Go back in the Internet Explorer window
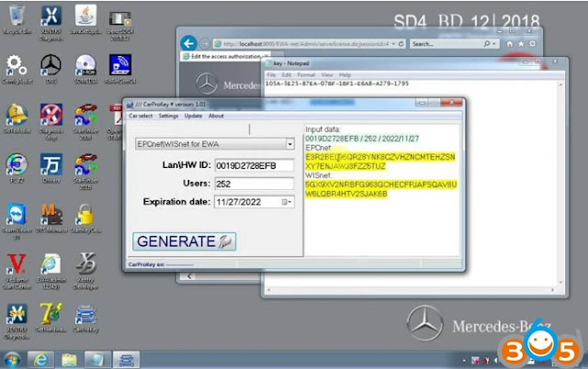The image size is (588, 369). (x=188, y=43)
